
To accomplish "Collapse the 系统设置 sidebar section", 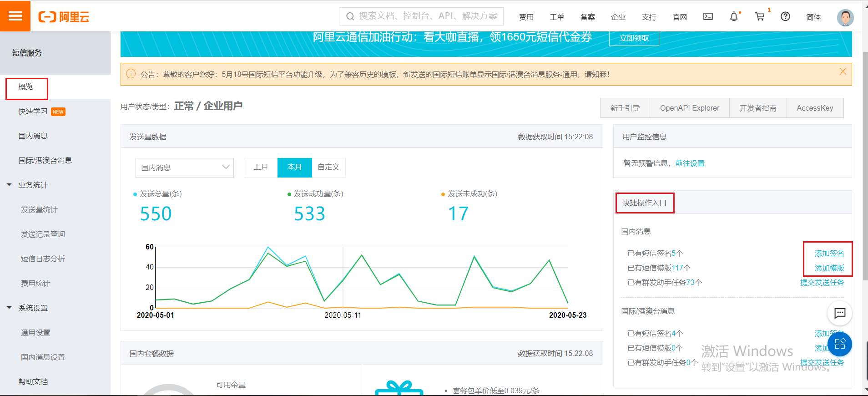I will click(9, 308).
